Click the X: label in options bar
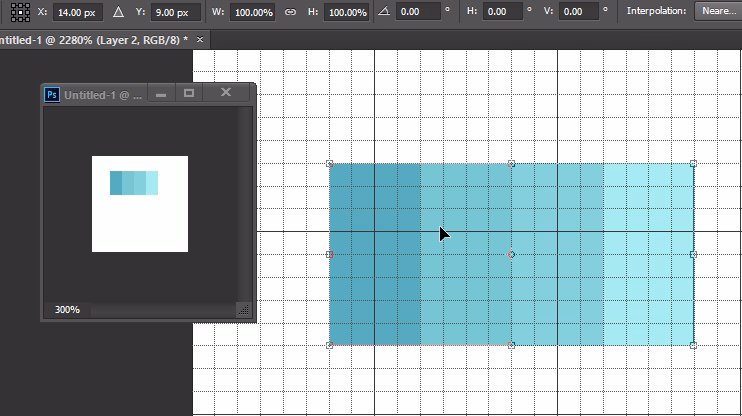 (x=43, y=11)
